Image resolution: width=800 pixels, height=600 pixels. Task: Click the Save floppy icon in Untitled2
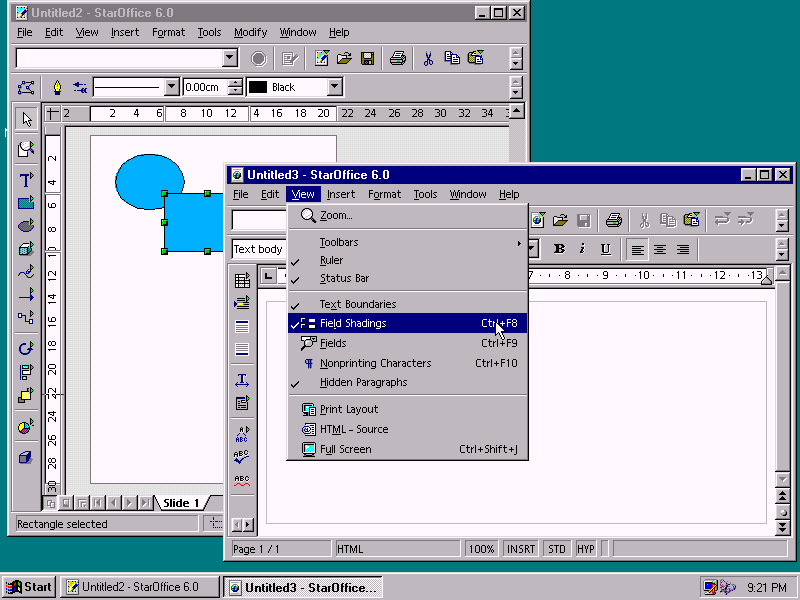coord(367,58)
